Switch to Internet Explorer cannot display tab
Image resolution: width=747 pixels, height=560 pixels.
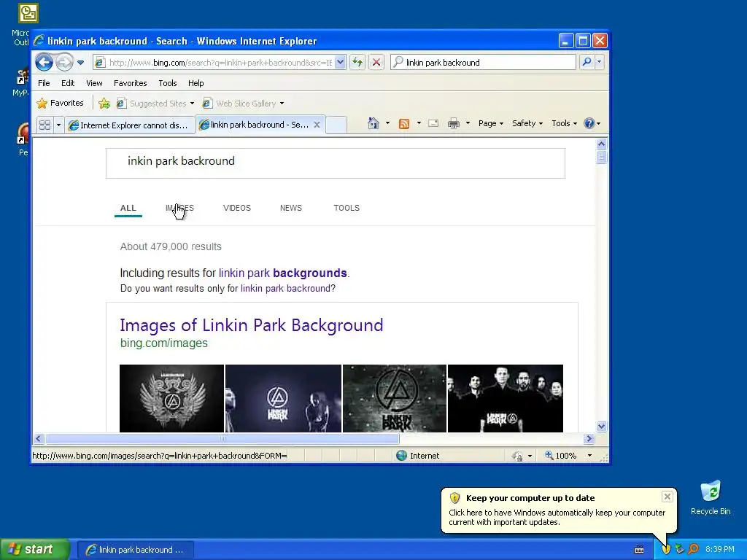pyautogui.click(x=129, y=125)
